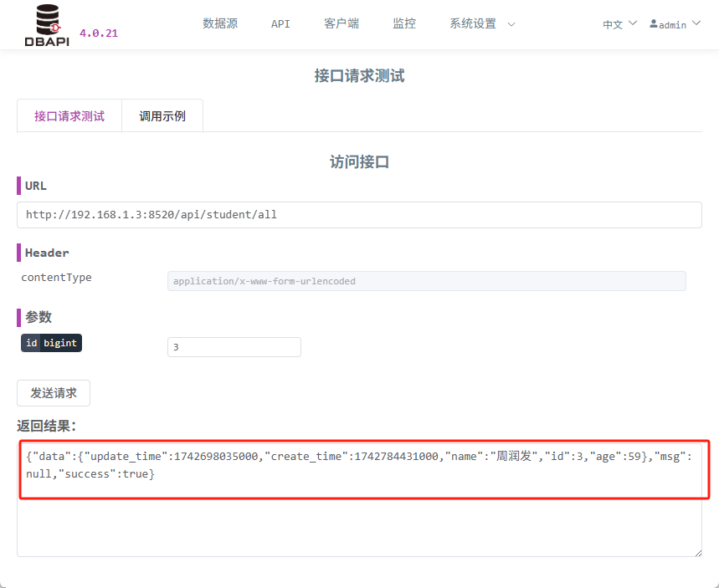Screen dimensions: 719x588
Task: Click the version number 4.0.21
Action: tap(99, 33)
